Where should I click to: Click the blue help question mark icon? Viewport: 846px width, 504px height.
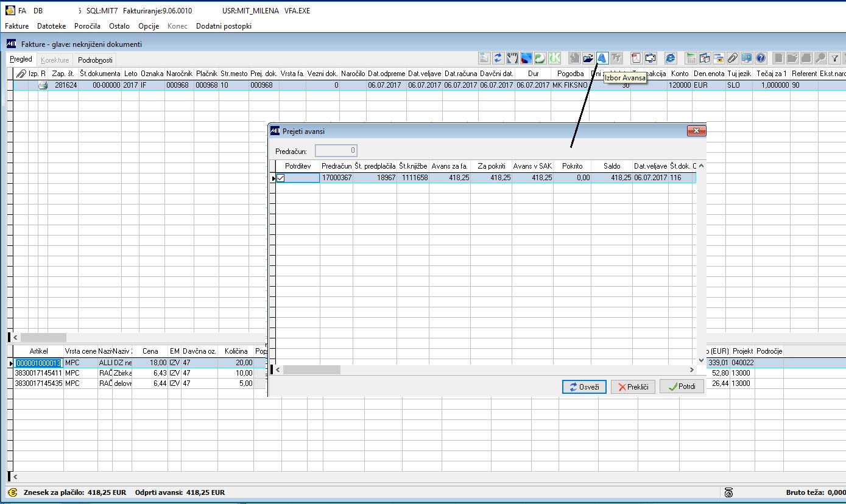pos(761,58)
